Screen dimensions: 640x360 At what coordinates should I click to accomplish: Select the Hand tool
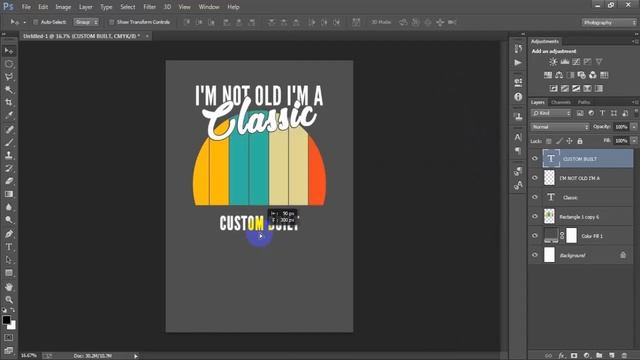click(x=9, y=287)
